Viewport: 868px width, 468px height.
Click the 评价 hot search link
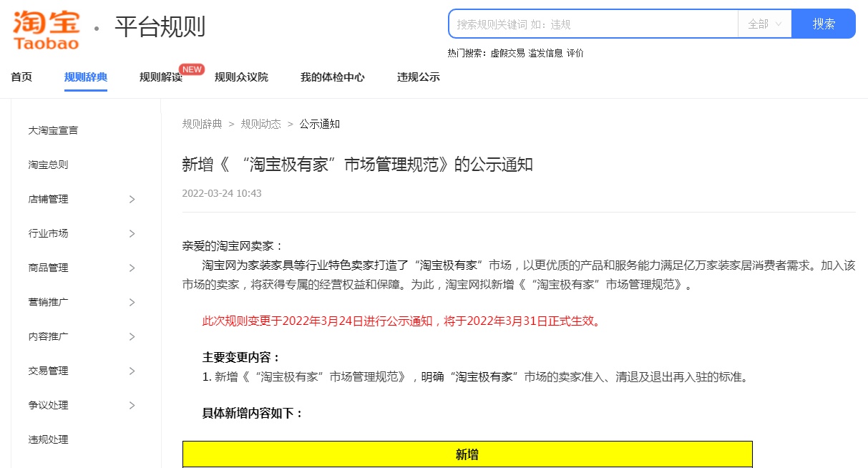tap(575, 53)
